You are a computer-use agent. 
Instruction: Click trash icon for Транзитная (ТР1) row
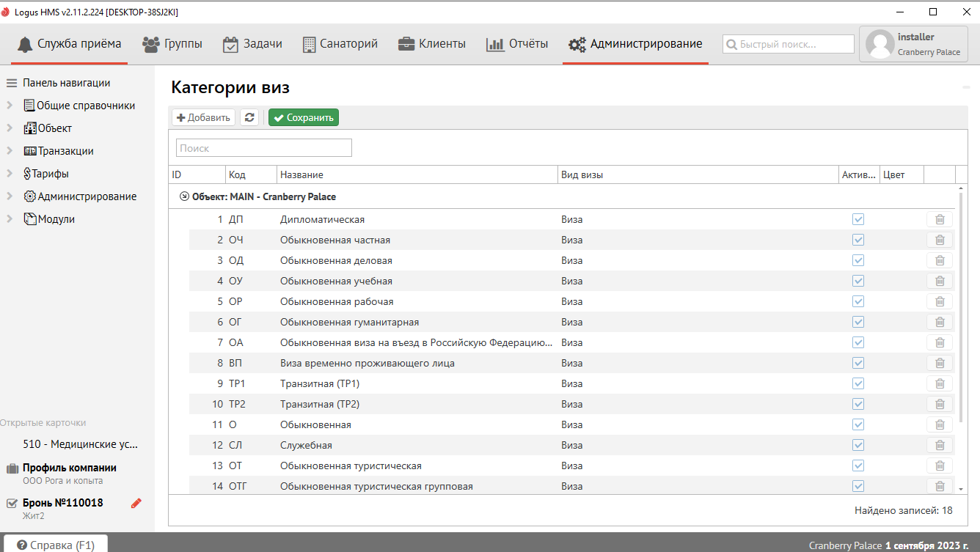tap(939, 383)
